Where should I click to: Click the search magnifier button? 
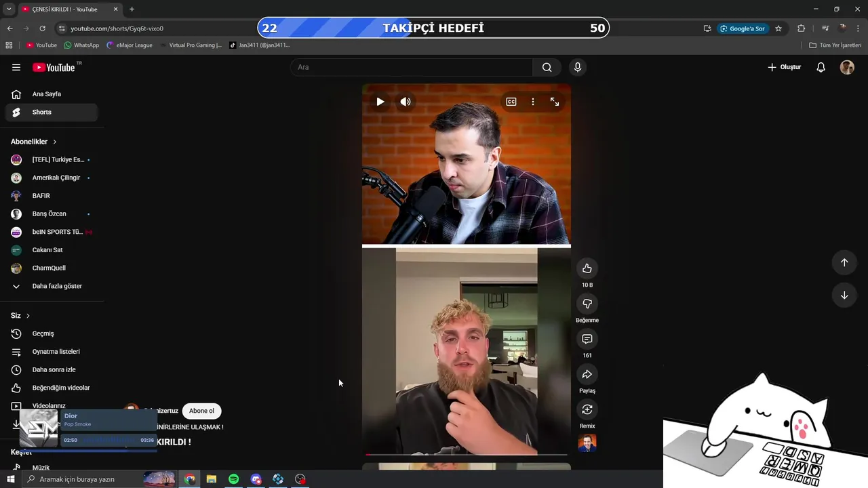547,67
